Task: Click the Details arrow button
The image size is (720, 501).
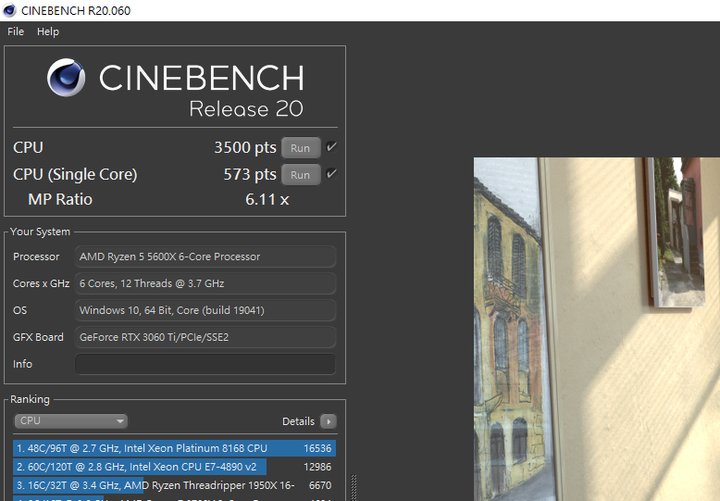Action: coord(328,421)
